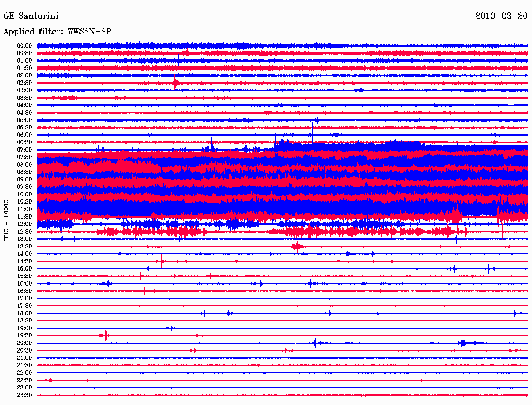This screenshot has width=532, height=405.
Task: Click the 18:30 time label
Action: tap(24, 320)
